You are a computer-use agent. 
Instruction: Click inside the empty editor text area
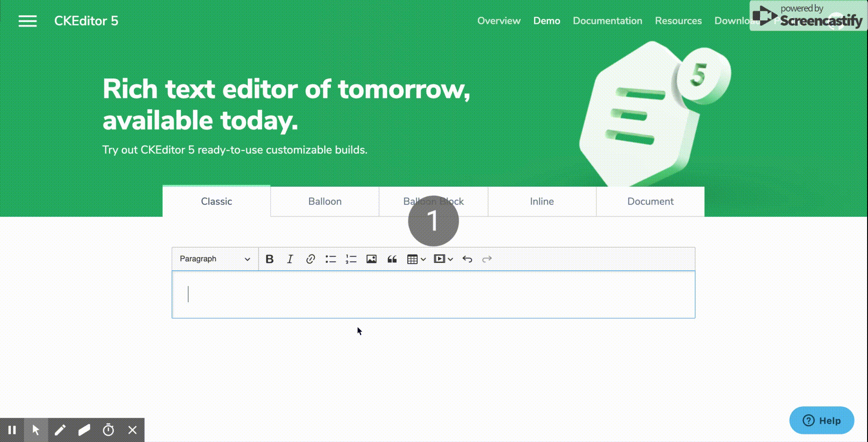click(407, 294)
